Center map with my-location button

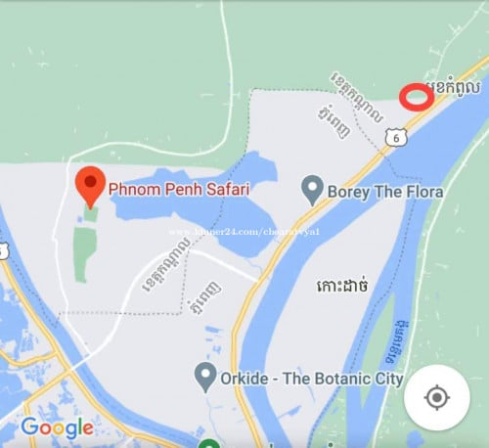[437, 397]
